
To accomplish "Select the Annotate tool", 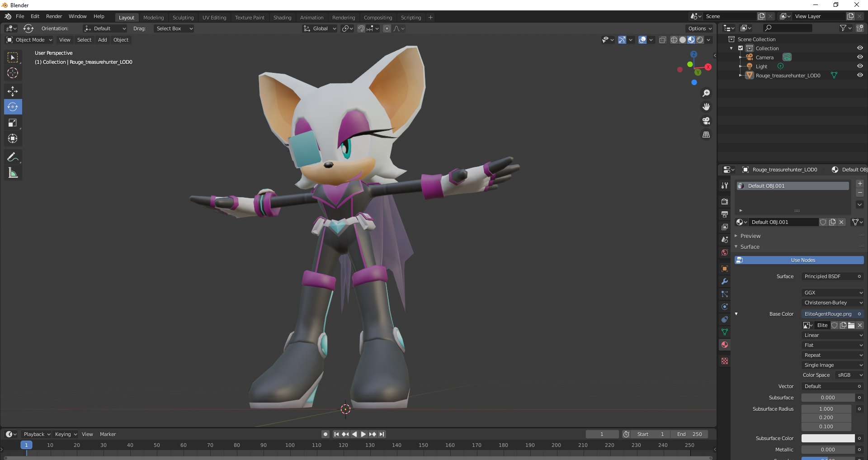I will point(13,157).
